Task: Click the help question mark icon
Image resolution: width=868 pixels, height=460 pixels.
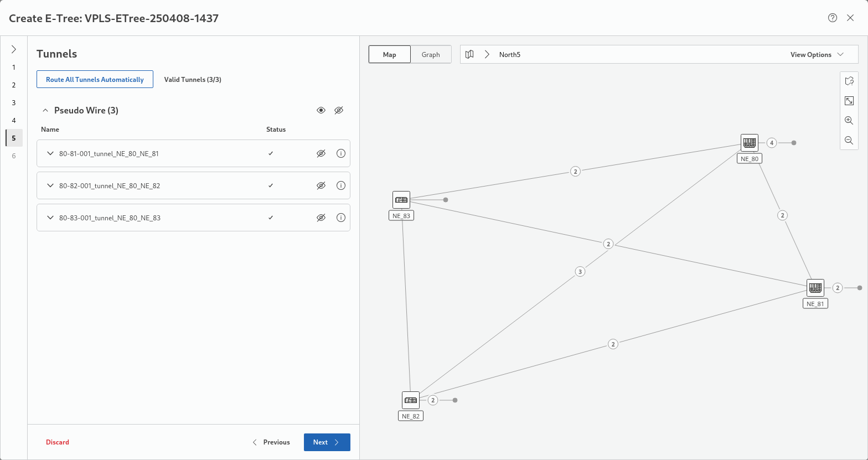Action: (832, 18)
